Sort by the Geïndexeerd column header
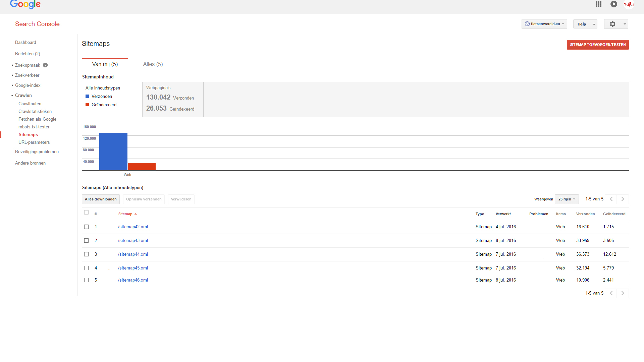The width and height of the screenshot is (644, 362). coord(614,214)
